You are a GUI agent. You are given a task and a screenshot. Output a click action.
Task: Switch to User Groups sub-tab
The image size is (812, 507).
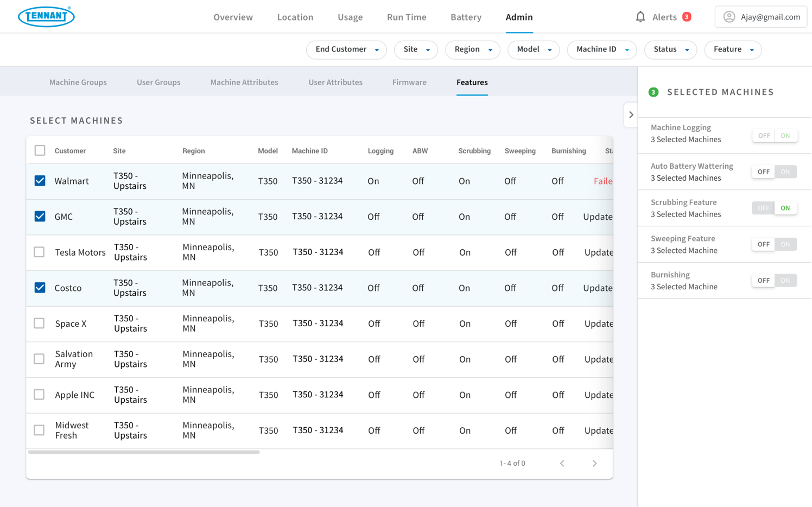point(158,83)
